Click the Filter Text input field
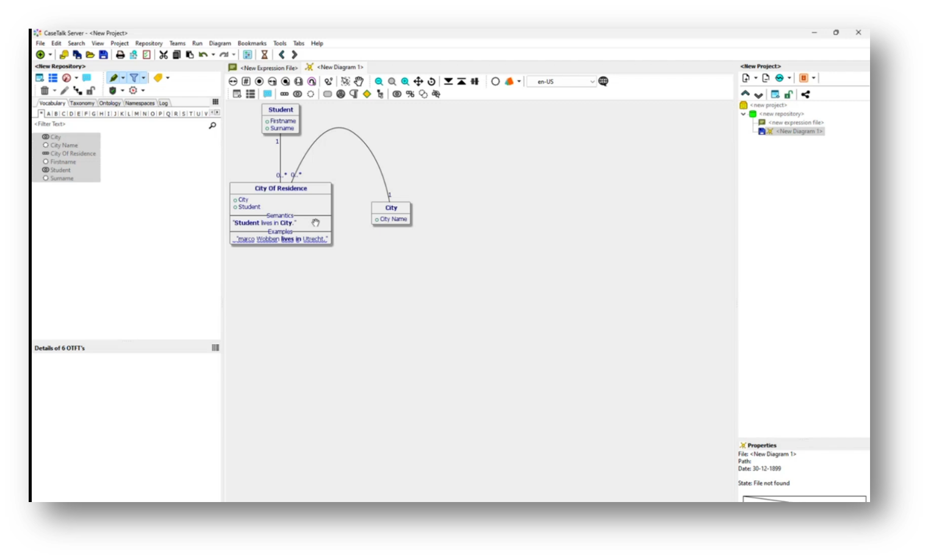 pos(119,124)
